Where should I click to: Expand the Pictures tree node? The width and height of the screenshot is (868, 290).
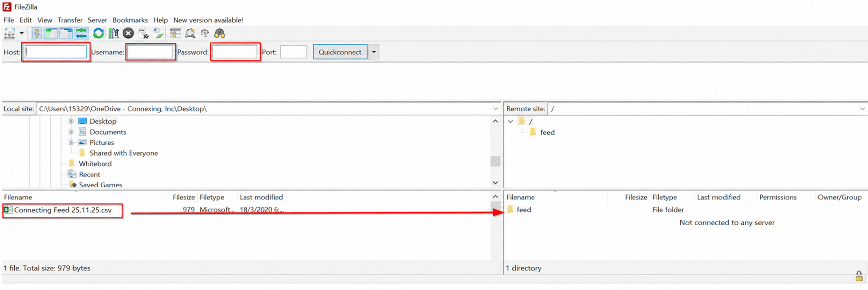pos(71,143)
